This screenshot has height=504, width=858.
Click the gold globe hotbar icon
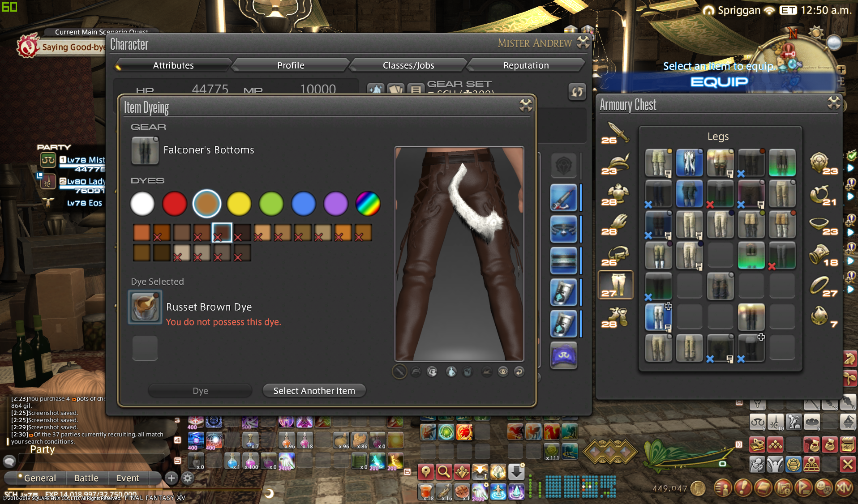click(x=794, y=464)
